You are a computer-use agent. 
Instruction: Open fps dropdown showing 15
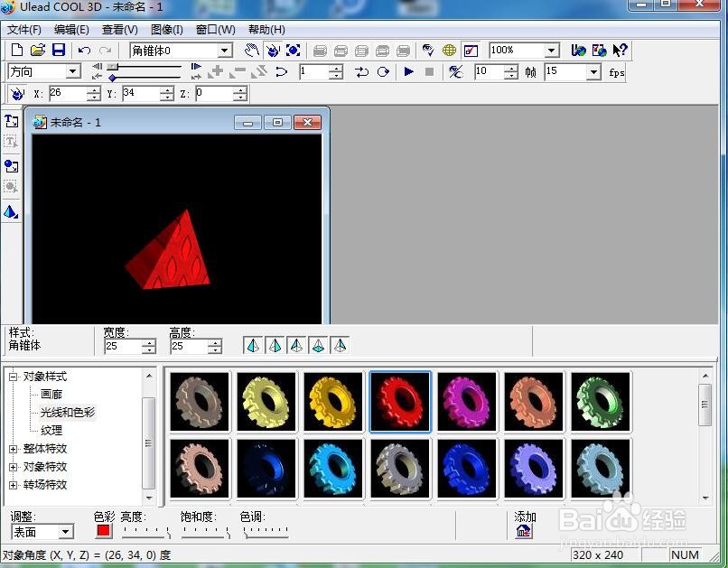(593, 72)
